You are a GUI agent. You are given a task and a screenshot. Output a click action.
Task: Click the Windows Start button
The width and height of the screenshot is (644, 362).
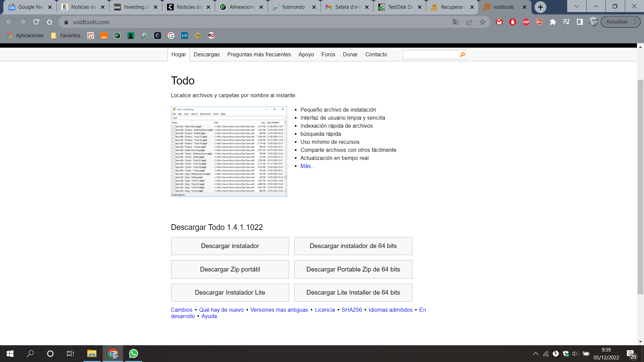pyautogui.click(x=10, y=354)
